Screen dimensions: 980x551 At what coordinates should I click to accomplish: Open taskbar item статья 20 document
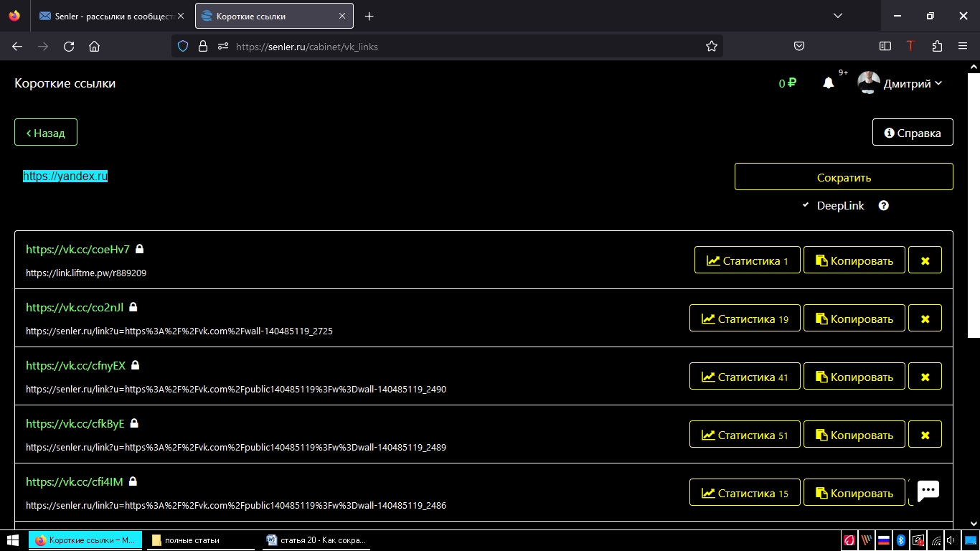tap(317, 540)
